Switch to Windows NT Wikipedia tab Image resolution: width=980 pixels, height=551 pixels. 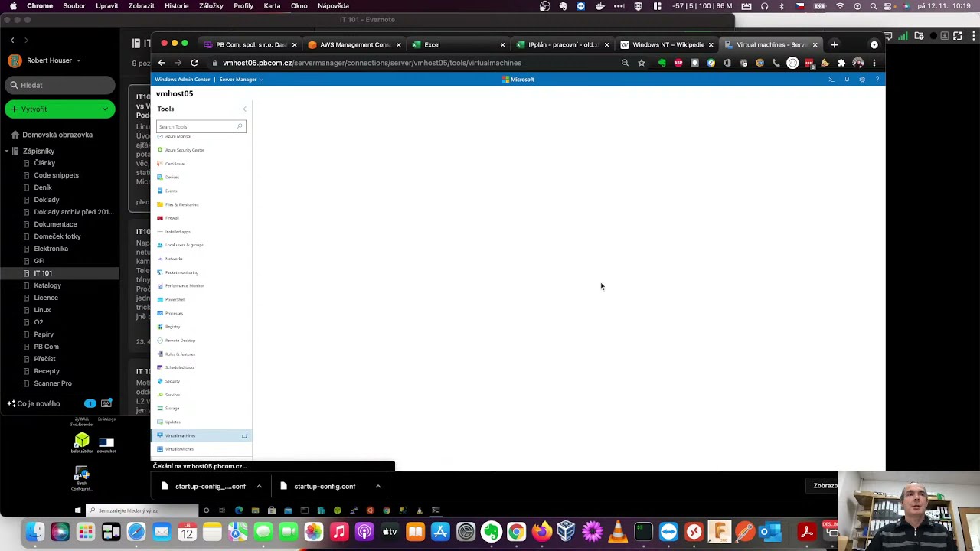[668, 45]
